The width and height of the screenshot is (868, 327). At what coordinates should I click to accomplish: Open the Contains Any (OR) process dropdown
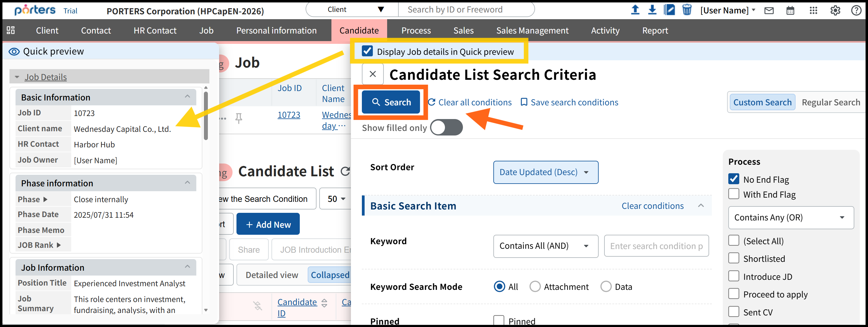coord(790,217)
